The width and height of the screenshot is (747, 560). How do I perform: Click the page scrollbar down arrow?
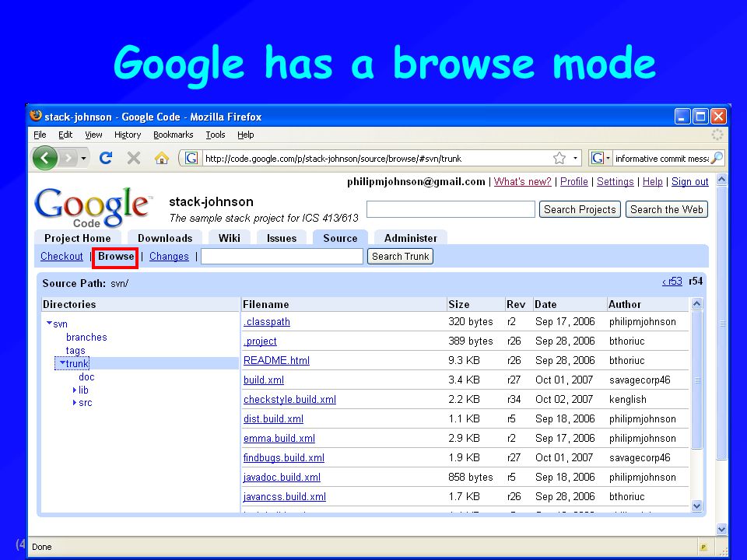point(721,529)
